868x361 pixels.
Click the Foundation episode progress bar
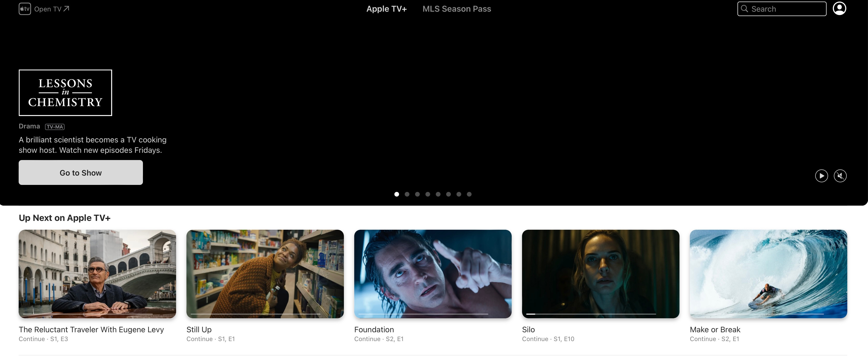click(x=423, y=314)
